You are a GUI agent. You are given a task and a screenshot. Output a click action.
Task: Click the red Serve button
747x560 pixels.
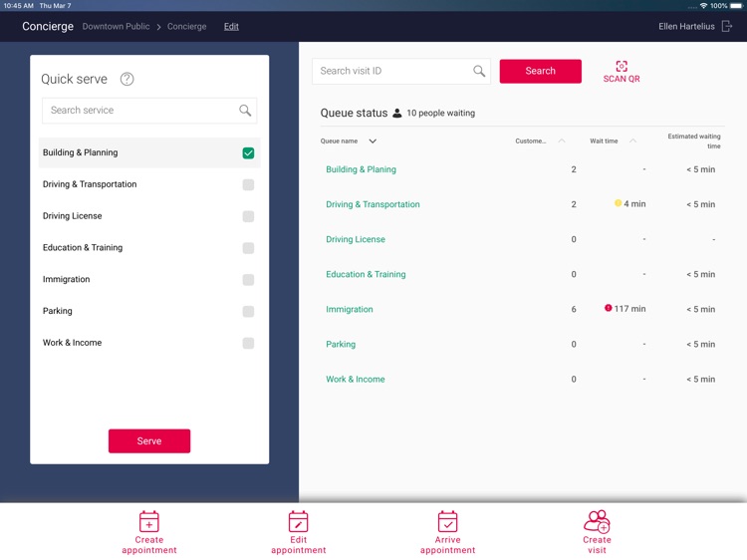click(149, 440)
